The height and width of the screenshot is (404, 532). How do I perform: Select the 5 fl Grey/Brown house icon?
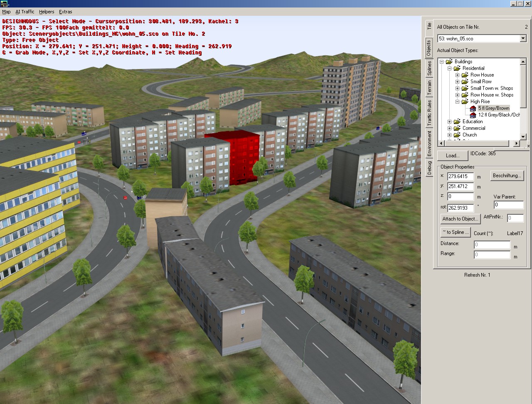pos(473,108)
